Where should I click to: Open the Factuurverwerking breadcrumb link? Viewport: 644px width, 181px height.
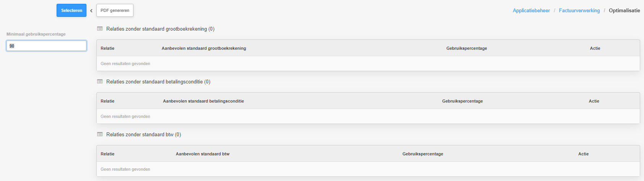point(579,10)
